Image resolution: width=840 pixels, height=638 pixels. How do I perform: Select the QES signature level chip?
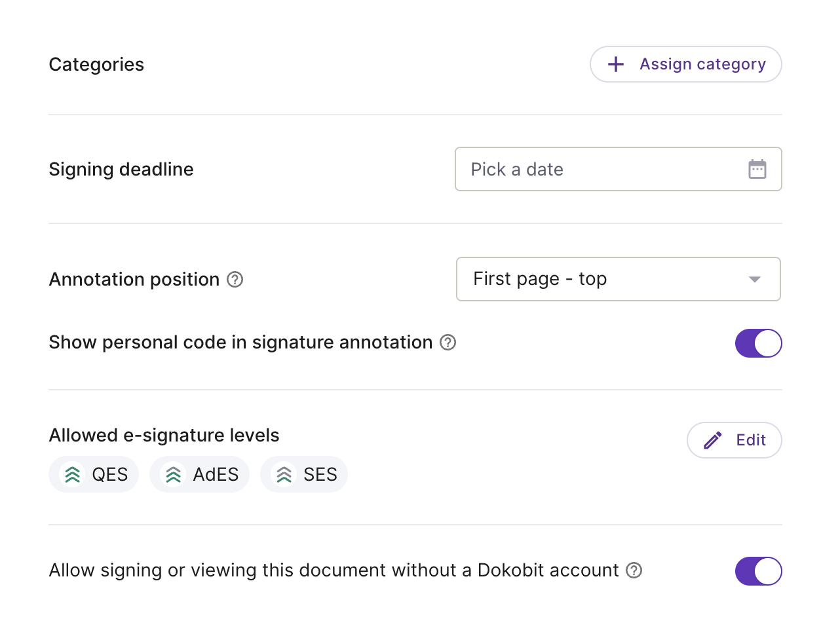[x=94, y=474]
